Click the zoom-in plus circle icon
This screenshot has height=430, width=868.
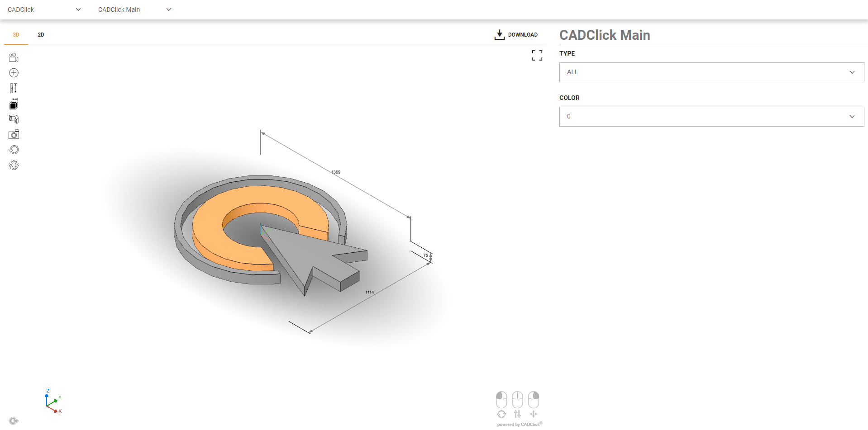(x=14, y=73)
